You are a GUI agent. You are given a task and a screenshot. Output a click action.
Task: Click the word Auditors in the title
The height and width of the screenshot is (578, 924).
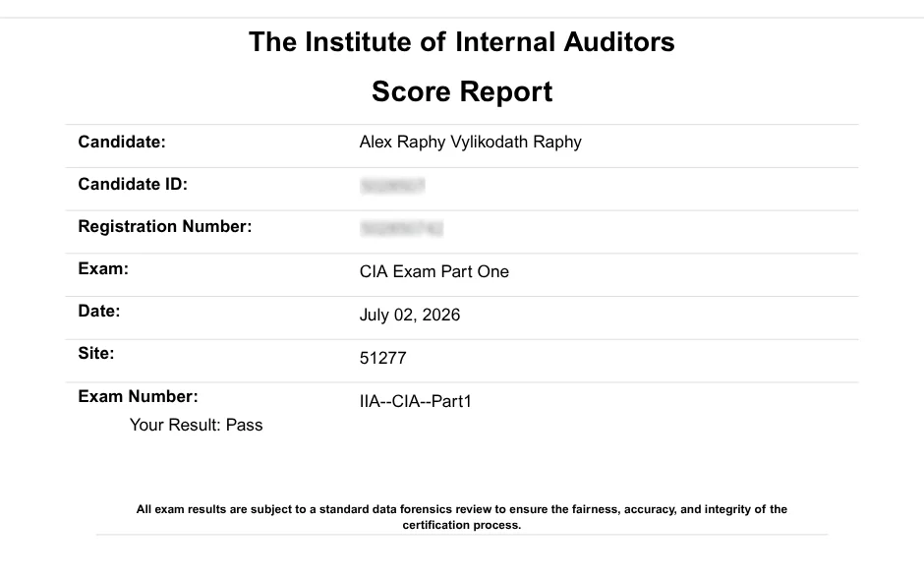click(618, 42)
